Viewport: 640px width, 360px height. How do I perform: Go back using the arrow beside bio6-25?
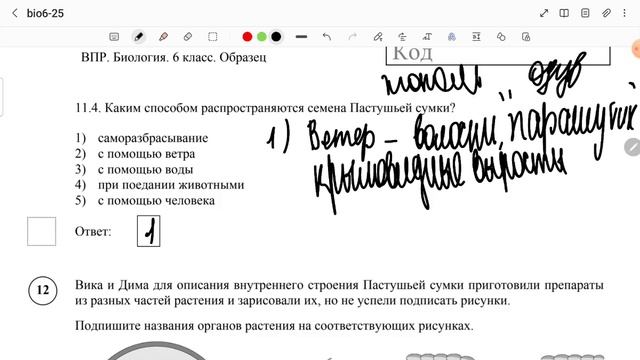pos(15,13)
